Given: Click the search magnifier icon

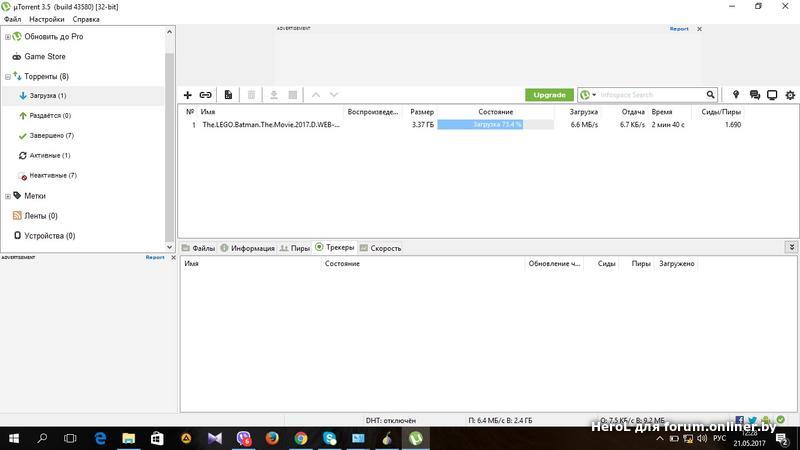Looking at the screenshot, I should click(710, 95).
